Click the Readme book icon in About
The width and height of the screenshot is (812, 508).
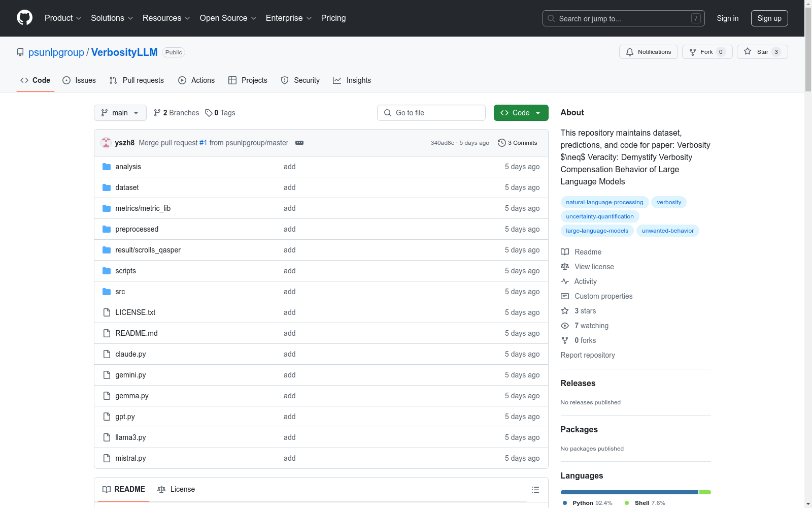coord(565,252)
